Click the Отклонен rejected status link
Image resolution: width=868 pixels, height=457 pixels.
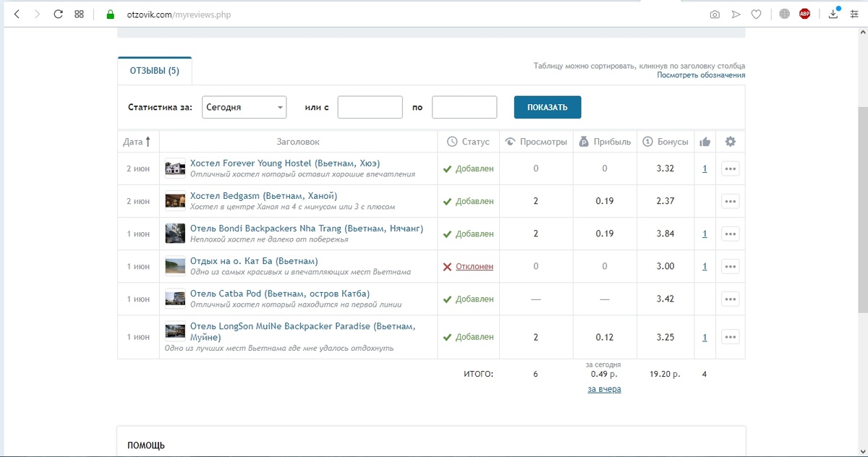click(474, 266)
